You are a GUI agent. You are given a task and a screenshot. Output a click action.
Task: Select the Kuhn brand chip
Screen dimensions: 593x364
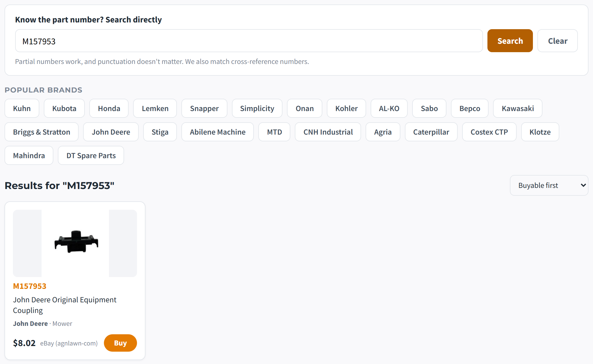(x=22, y=109)
